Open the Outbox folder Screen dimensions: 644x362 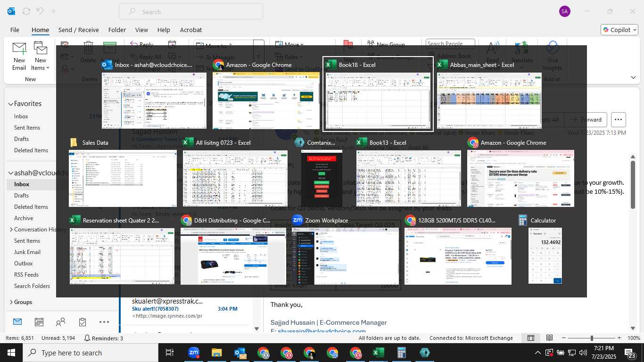pyautogui.click(x=24, y=263)
